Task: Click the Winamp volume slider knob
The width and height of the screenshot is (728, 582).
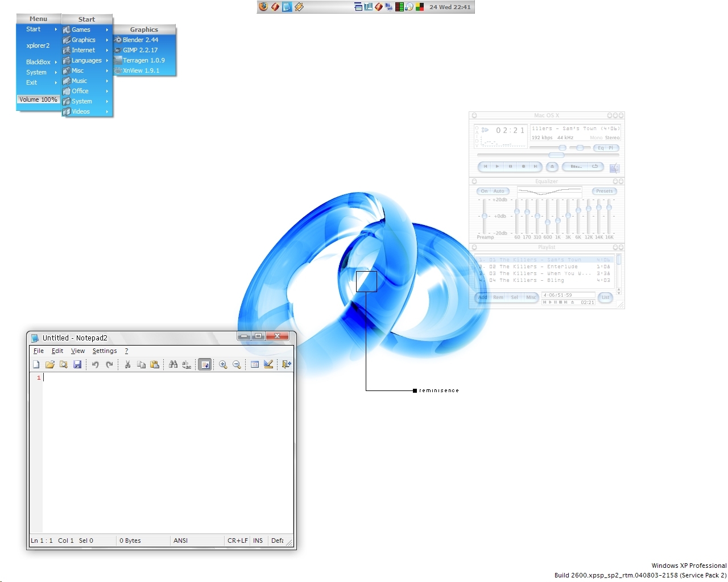Action: (562, 148)
